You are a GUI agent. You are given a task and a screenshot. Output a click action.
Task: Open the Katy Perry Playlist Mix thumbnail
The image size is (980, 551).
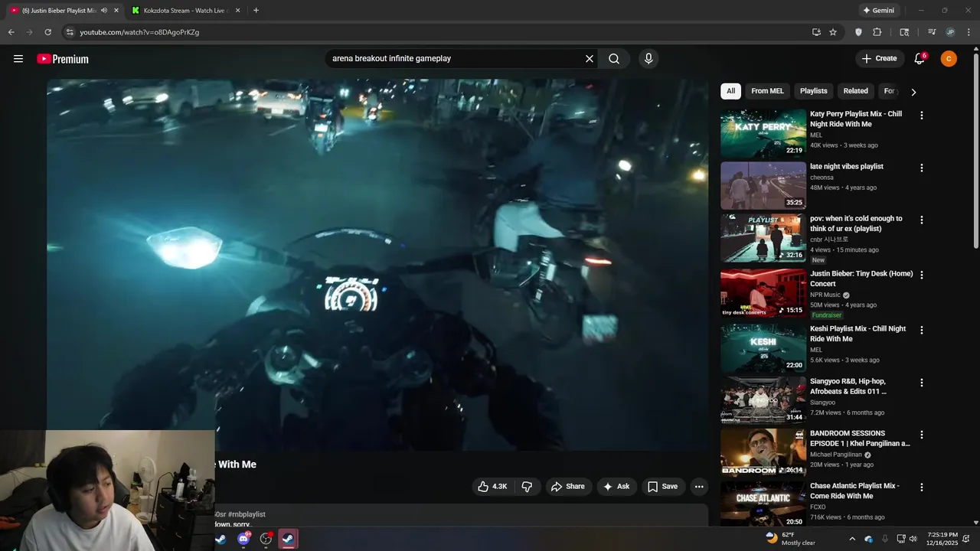[x=763, y=133]
